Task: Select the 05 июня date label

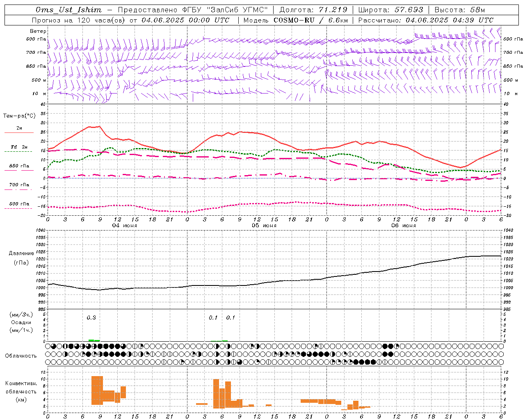Action: click(264, 226)
